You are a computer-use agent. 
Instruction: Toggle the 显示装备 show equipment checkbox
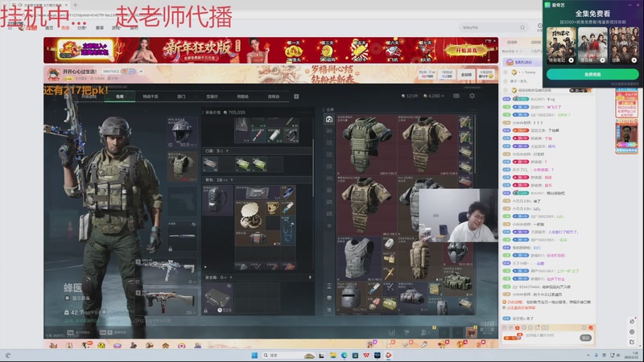68,298
